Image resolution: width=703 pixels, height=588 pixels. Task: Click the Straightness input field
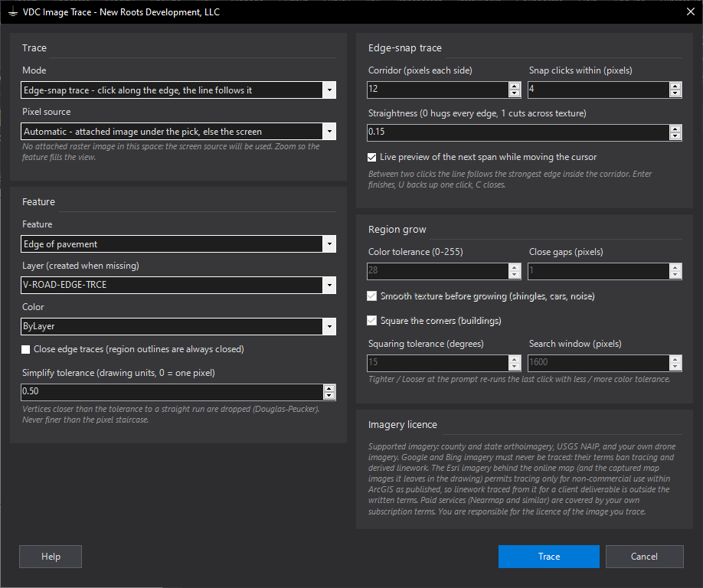click(x=518, y=132)
